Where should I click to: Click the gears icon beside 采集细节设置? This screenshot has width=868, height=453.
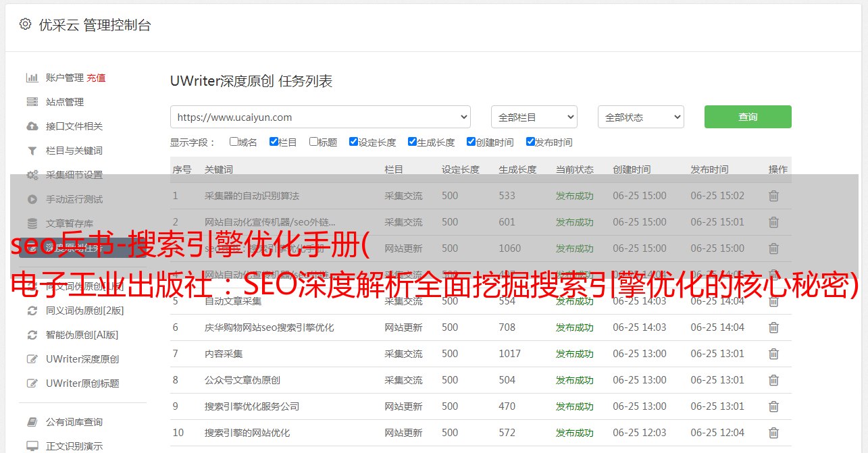pos(32,175)
